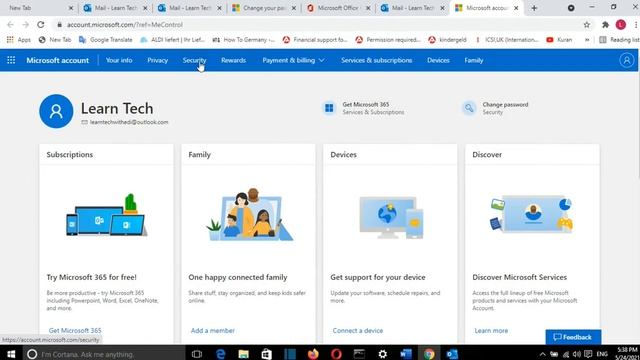640x360 pixels.
Task: Close the Microsoft account browser tab
Action: [x=516, y=8]
